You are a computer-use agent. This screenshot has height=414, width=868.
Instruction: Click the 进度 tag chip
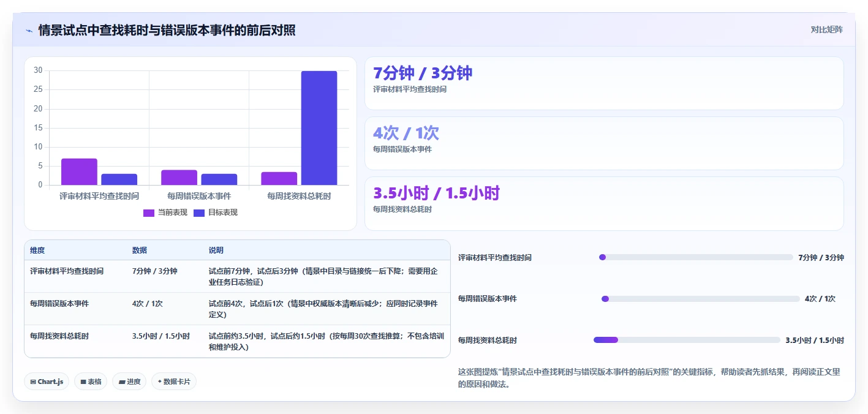129,382
